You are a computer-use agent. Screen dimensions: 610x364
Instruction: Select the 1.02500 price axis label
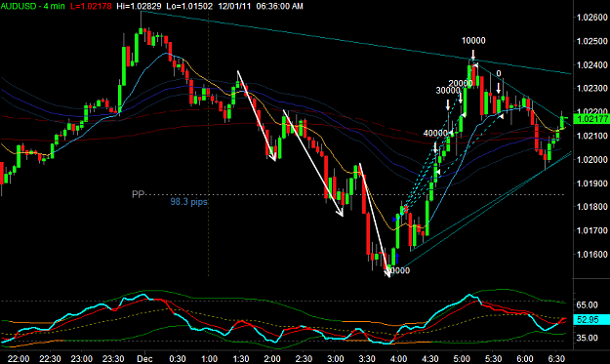pos(591,41)
